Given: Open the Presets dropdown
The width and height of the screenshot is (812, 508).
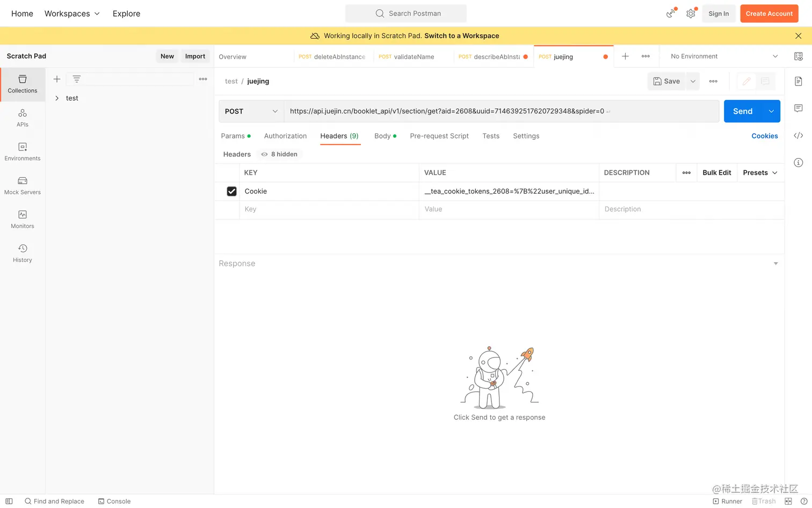Looking at the screenshot, I should click(x=760, y=173).
